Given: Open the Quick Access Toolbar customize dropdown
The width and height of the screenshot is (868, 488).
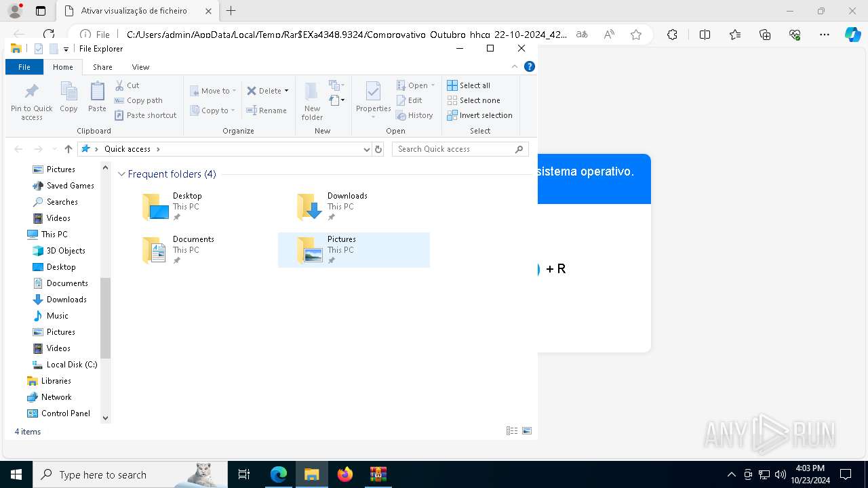Looking at the screenshot, I should click(66, 49).
